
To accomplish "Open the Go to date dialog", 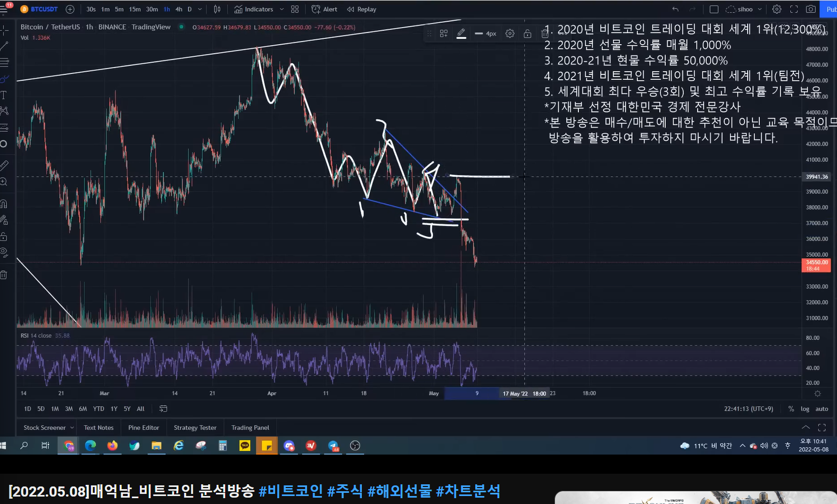I will point(163,409).
